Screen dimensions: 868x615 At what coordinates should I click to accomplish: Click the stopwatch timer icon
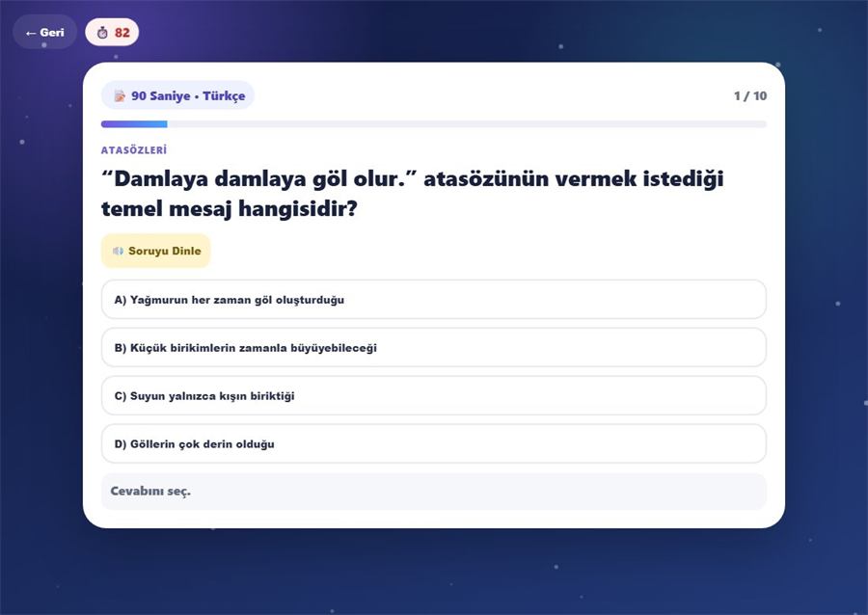102,33
